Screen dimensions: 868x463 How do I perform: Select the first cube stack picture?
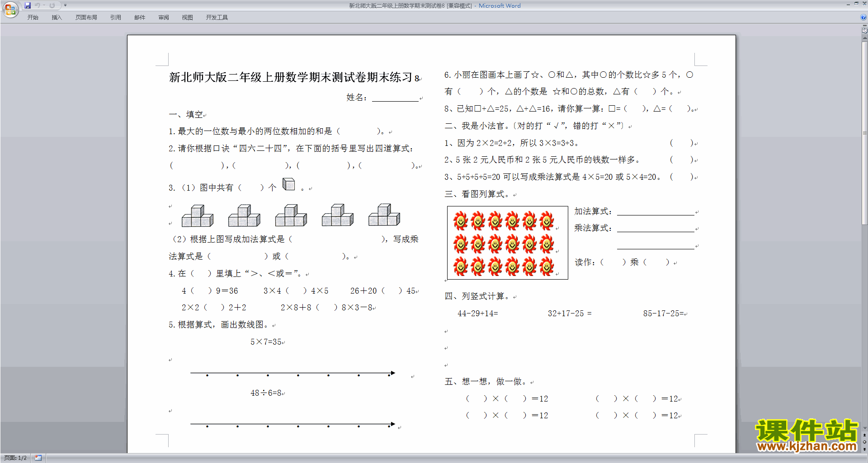(x=198, y=216)
